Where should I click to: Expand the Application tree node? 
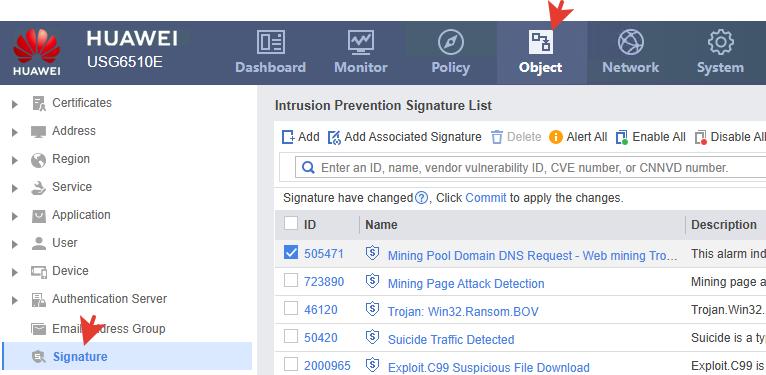15,216
